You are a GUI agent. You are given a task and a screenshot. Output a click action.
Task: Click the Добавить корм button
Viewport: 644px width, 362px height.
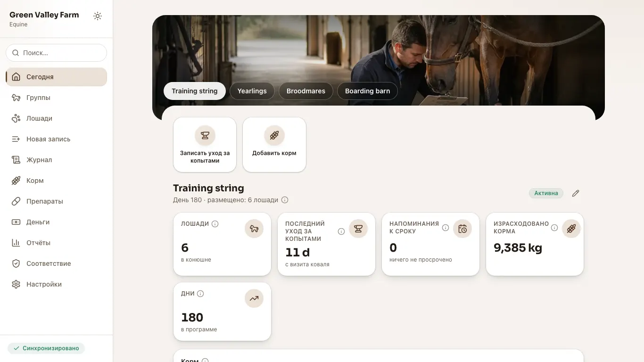coord(274,145)
